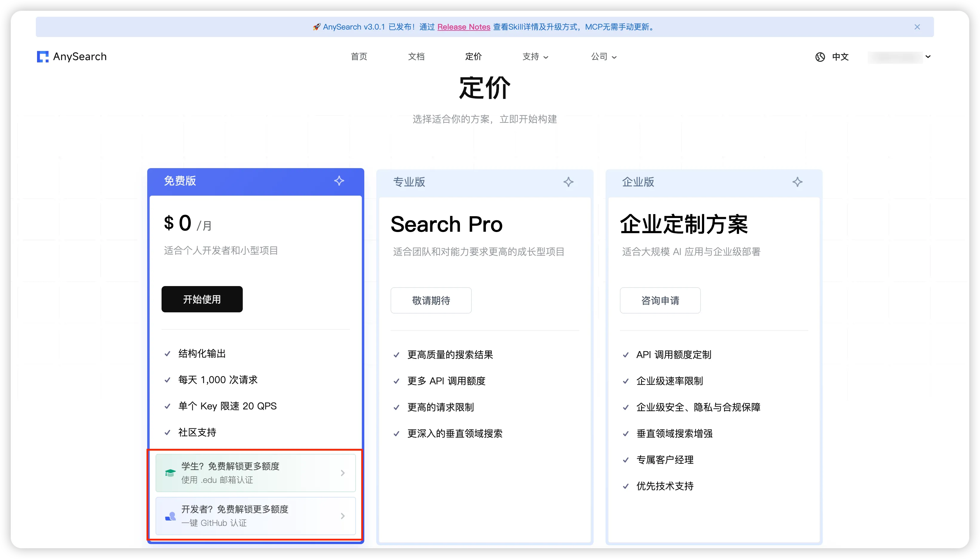Open the 中文 language selector
This screenshot has width=980, height=559.
tap(832, 57)
